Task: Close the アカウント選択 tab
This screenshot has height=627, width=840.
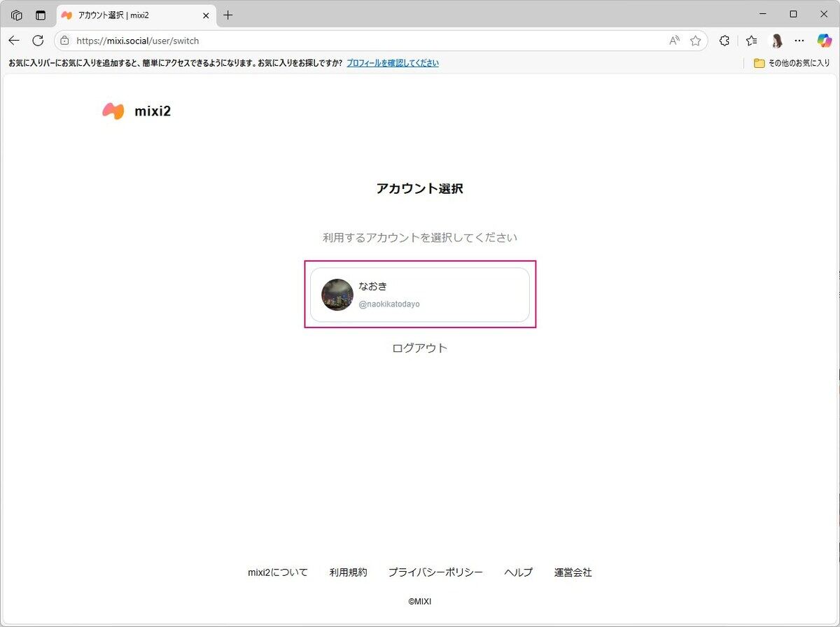Action: 206,15
